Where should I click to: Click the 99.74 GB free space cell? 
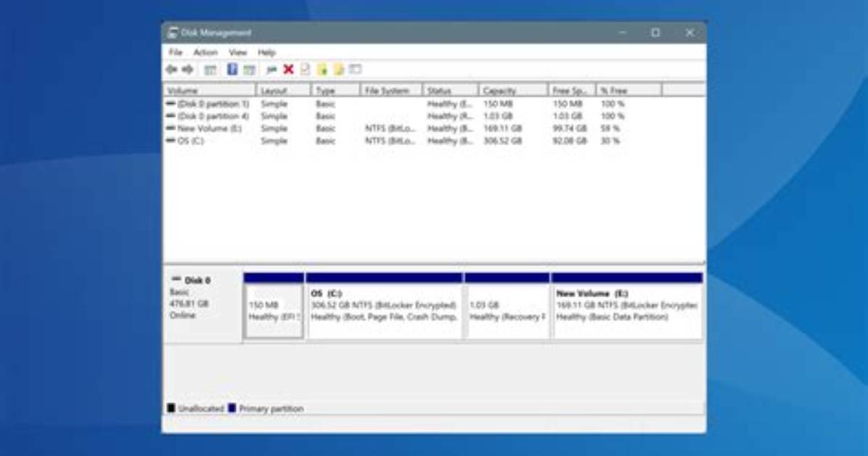coord(570,128)
